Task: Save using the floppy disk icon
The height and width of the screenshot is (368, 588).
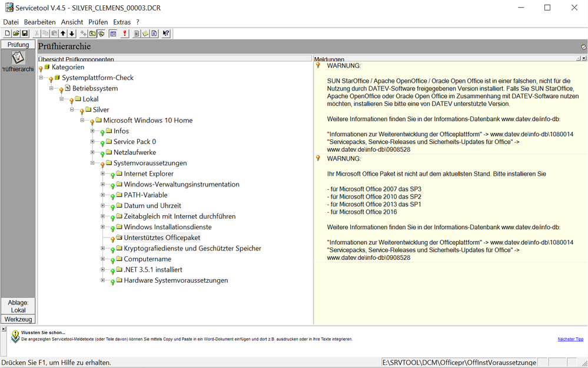Action: click(25, 34)
